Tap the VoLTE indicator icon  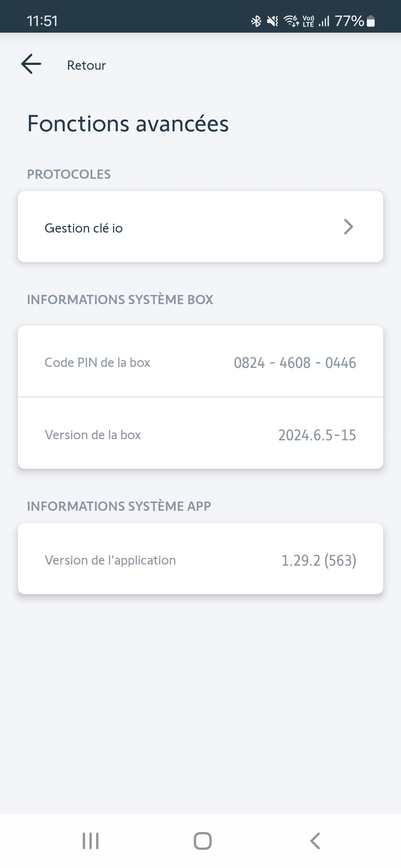pyautogui.click(x=308, y=21)
